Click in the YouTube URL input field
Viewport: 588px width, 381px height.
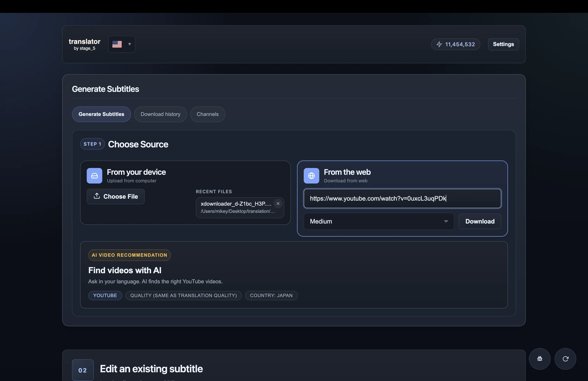(402, 198)
